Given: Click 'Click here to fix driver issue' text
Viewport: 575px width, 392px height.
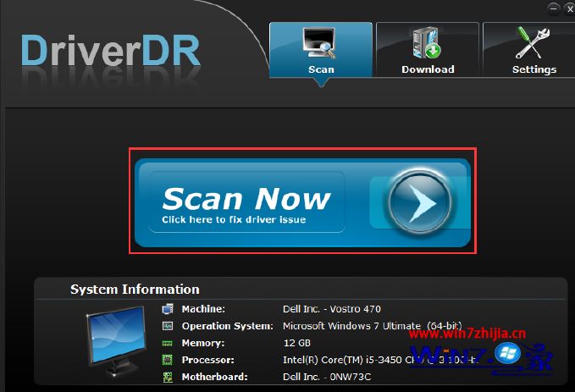Looking at the screenshot, I should tap(234, 219).
